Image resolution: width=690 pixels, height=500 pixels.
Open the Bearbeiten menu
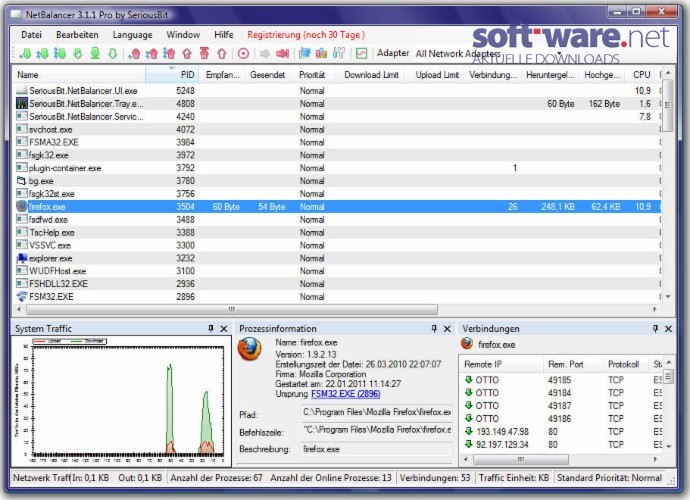[77, 35]
